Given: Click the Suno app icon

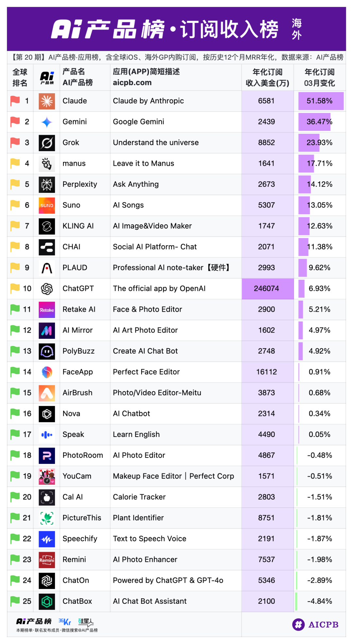Looking at the screenshot, I should click(x=47, y=205).
